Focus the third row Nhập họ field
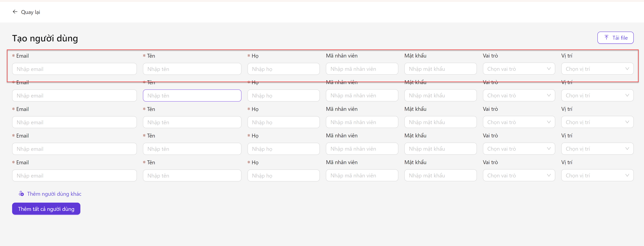The image size is (644, 246). [283, 122]
